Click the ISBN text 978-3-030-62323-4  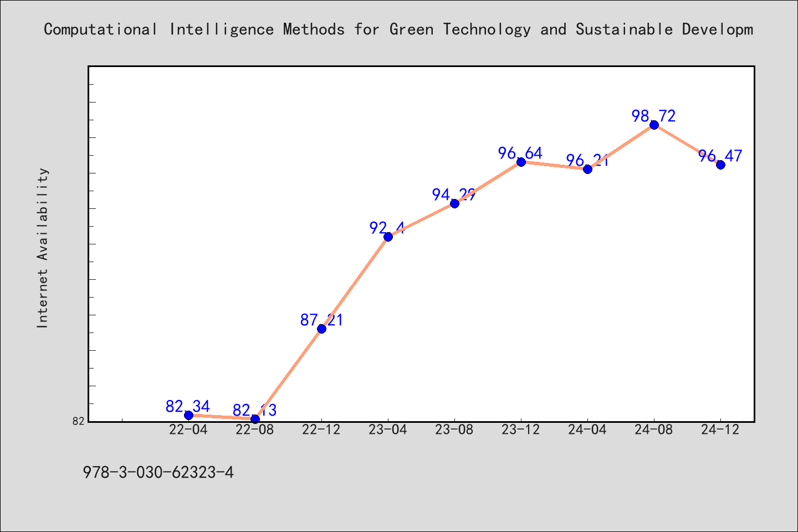point(158,472)
